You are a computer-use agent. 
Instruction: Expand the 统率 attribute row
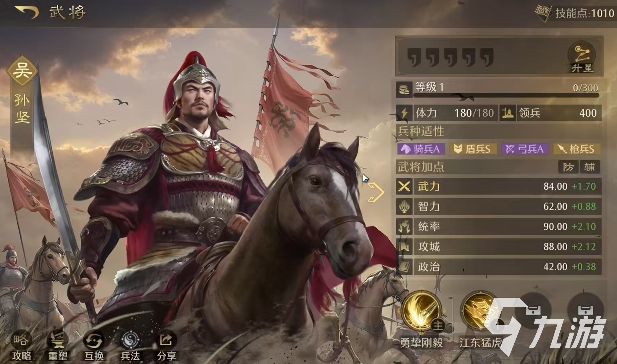[x=499, y=227]
